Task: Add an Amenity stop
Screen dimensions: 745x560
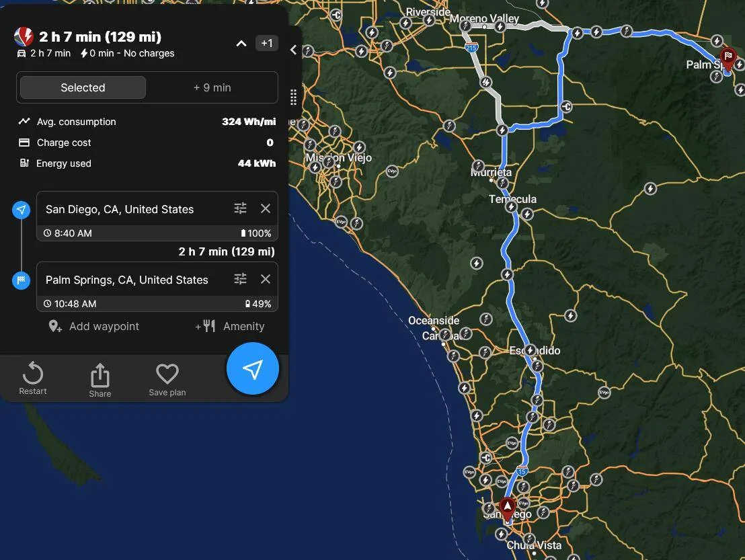Action: 230,326
